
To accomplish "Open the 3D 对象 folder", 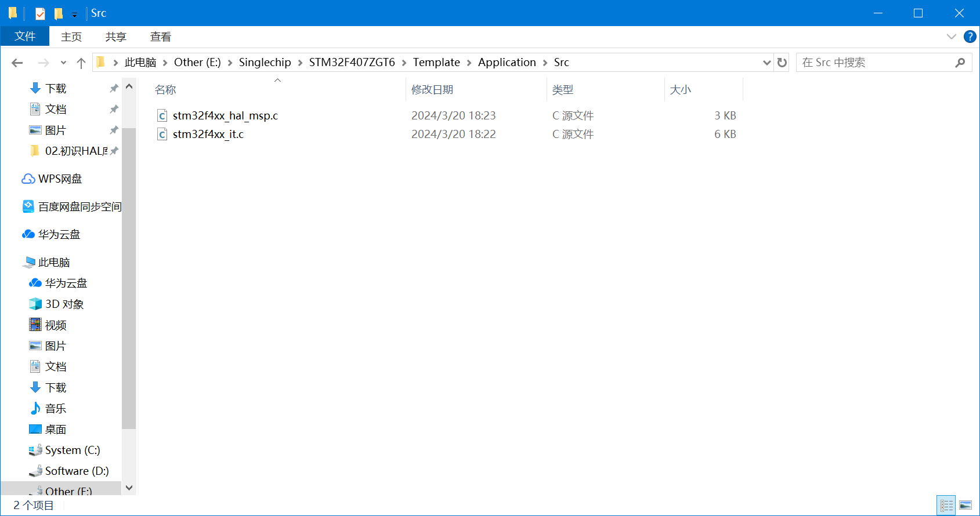I will pyautogui.click(x=64, y=304).
